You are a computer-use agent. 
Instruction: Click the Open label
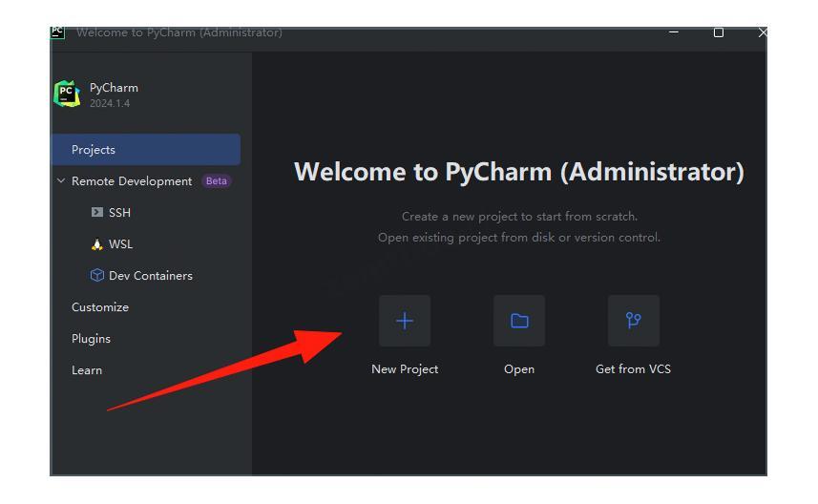coord(519,369)
